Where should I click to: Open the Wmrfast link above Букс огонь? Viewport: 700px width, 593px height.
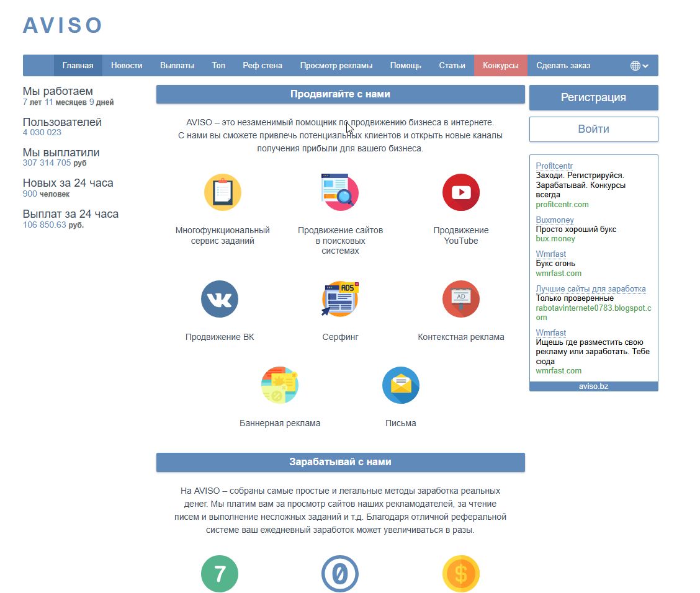point(551,254)
